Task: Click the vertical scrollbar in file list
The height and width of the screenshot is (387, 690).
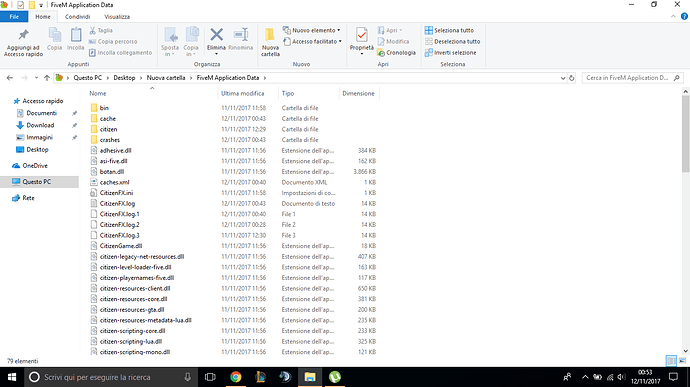Action: [686, 134]
